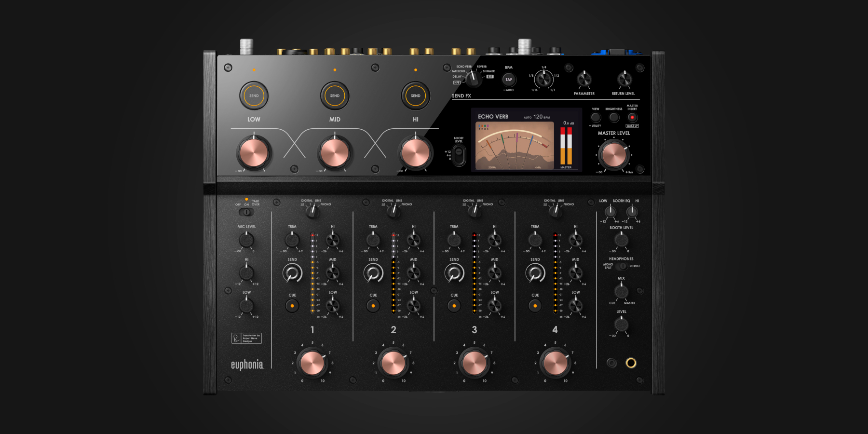Click the 120 BPM readout on display
The image size is (868, 434).
541,117
